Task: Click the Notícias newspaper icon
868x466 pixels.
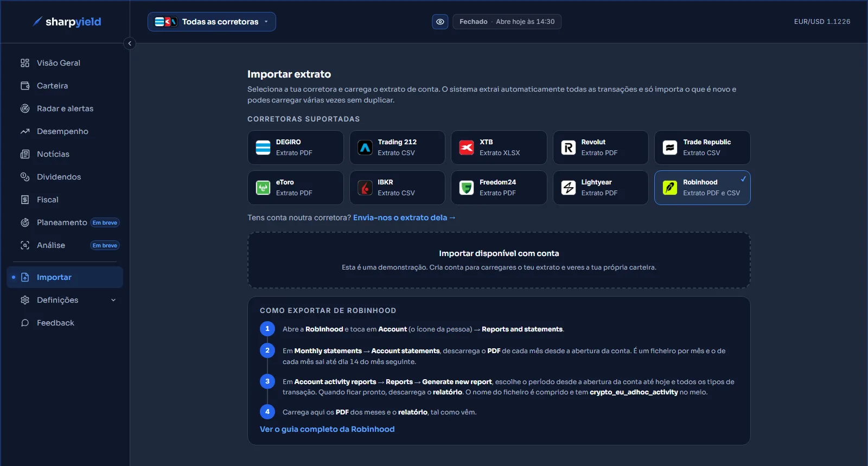Action: pos(25,154)
